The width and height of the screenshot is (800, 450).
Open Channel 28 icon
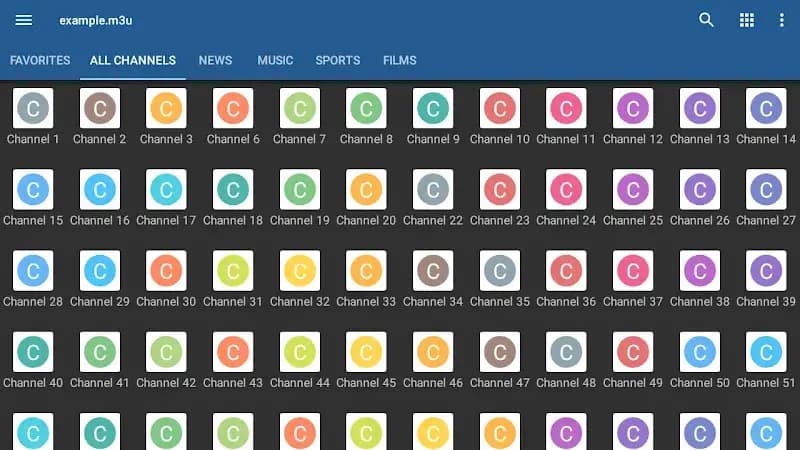pos(33,270)
